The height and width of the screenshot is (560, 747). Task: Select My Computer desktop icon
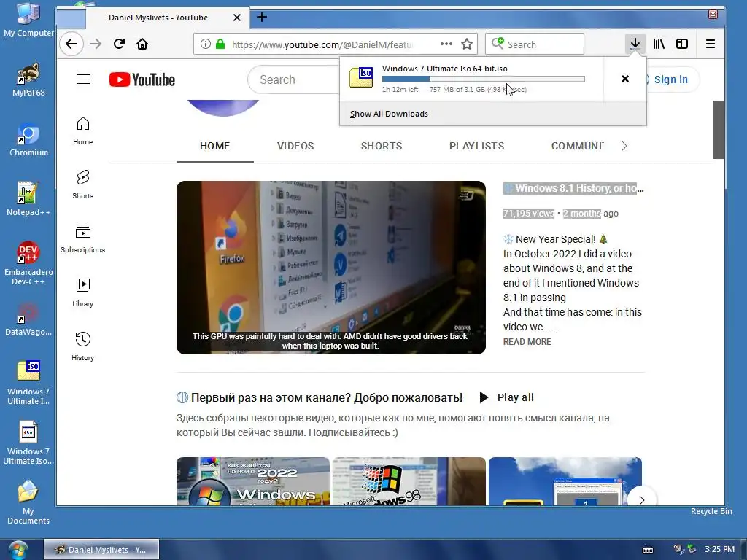coord(28,20)
